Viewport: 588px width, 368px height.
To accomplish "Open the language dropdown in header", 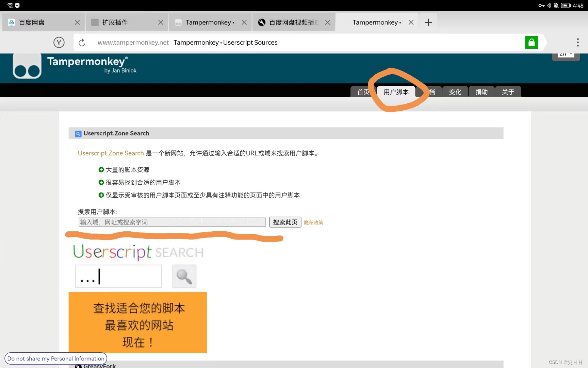I will [566, 55].
